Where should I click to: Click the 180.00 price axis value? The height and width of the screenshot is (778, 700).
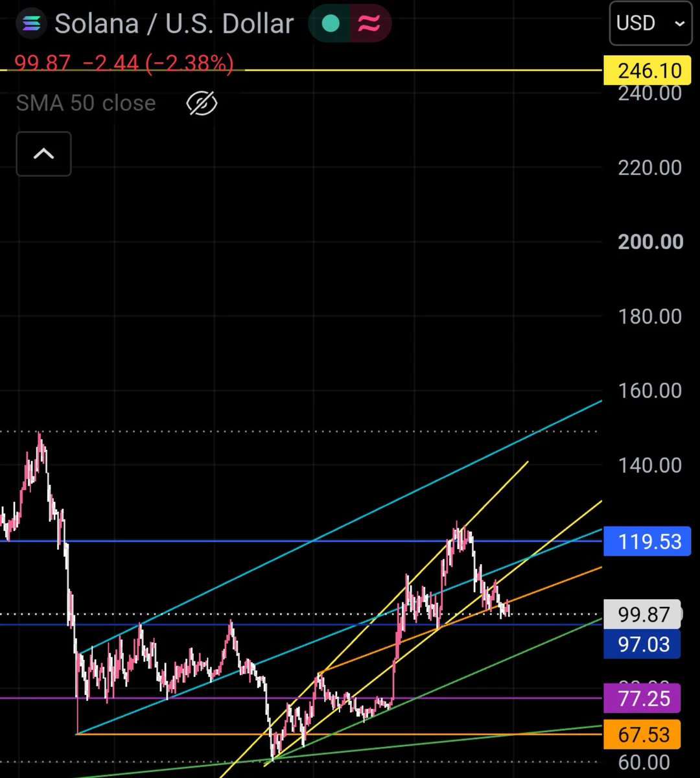point(649,316)
